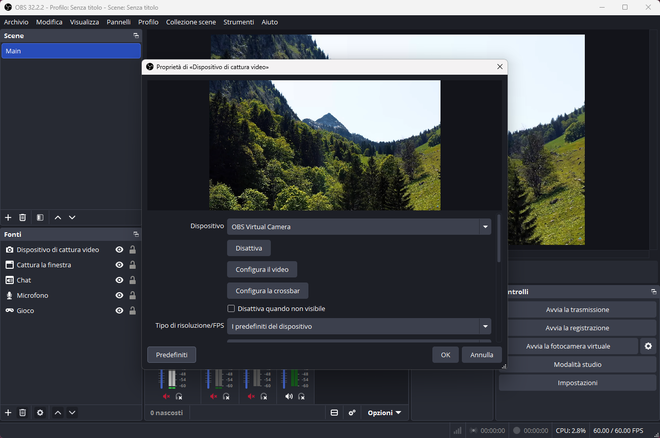Remove the selected scene with the trash icon
Viewport: 660px width, 438px height.
[x=23, y=218]
